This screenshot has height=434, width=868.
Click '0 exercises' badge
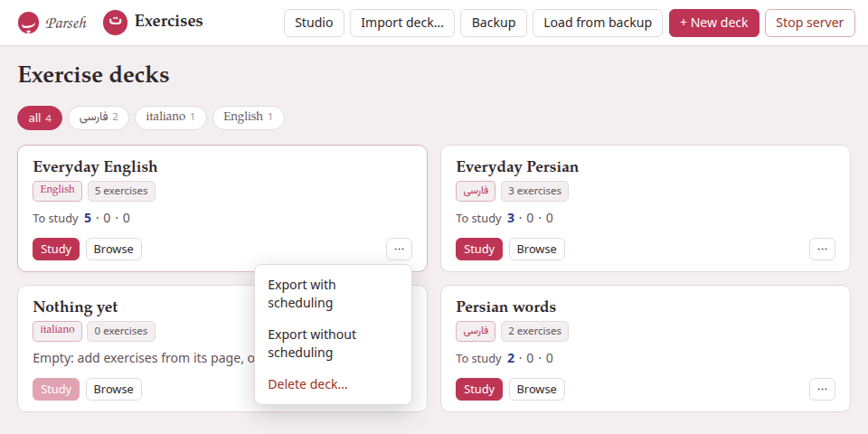[x=120, y=331]
